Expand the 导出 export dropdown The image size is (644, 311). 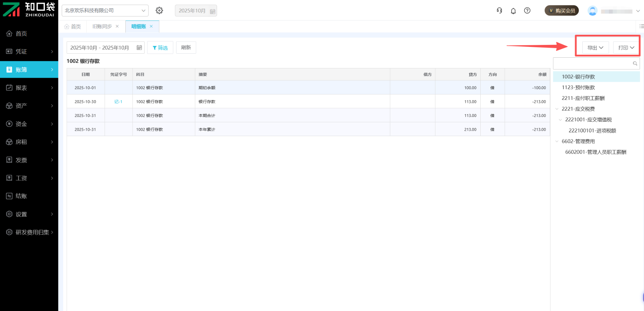point(595,48)
